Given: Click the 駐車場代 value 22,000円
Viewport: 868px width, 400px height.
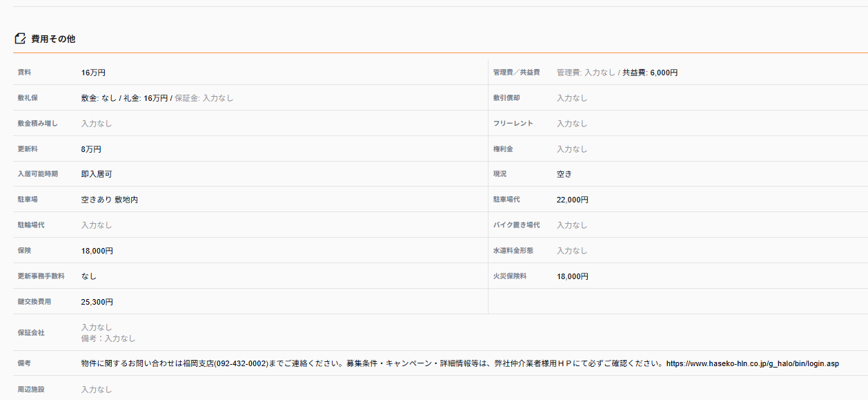Looking at the screenshot, I should [573, 200].
